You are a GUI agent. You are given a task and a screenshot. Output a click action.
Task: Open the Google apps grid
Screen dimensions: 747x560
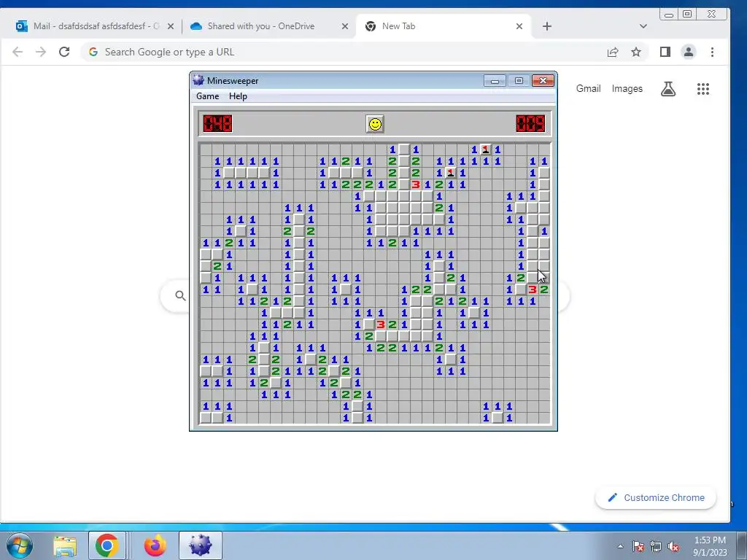[x=703, y=88]
